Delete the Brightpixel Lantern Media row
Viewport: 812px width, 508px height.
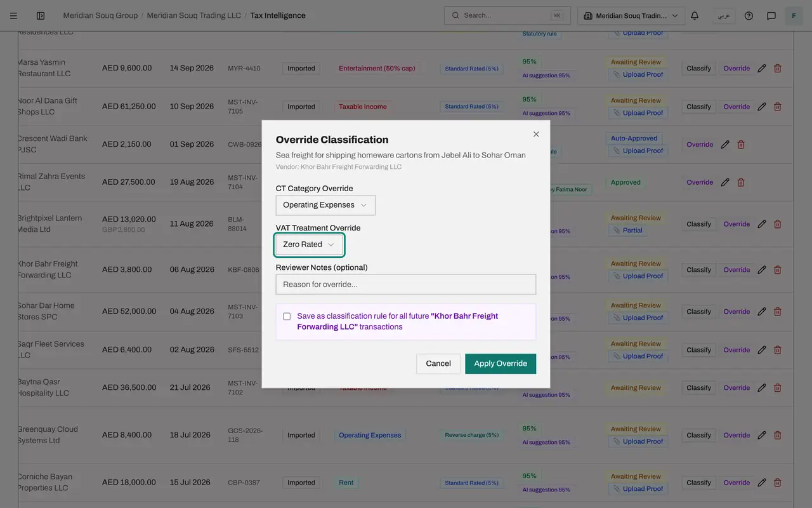click(778, 224)
